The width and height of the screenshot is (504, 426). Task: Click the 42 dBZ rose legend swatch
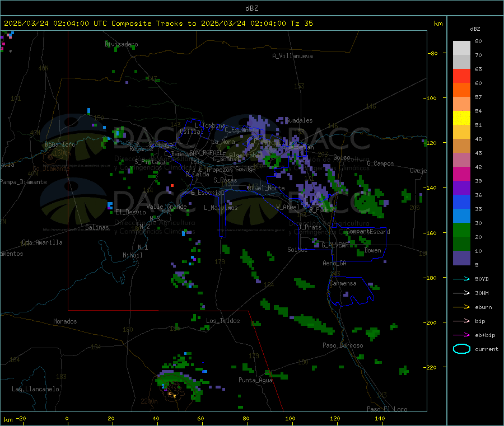pyautogui.click(x=461, y=160)
